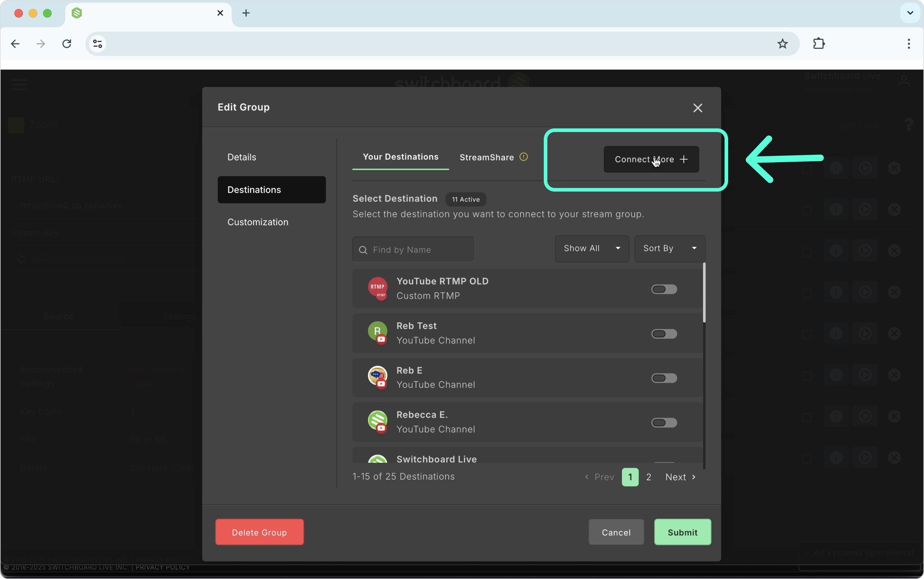This screenshot has width=924, height=579.
Task: Go back in browser history
Action: pyautogui.click(x=15, y=44)
